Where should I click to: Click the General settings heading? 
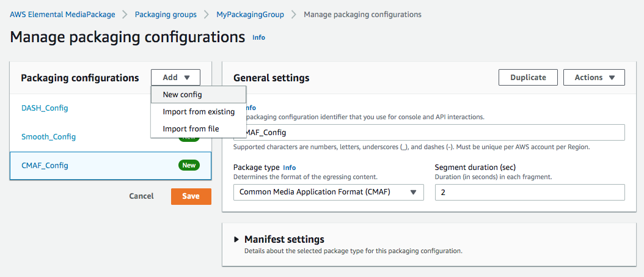pos(271,78)
